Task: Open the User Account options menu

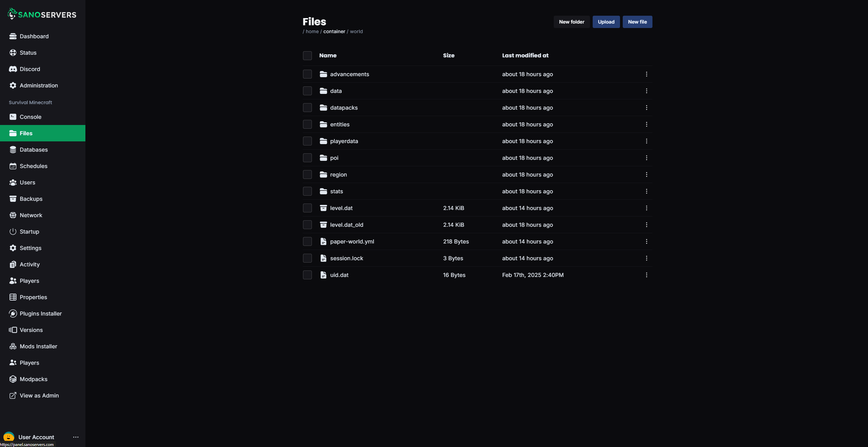Action: (x=75, y=437)
